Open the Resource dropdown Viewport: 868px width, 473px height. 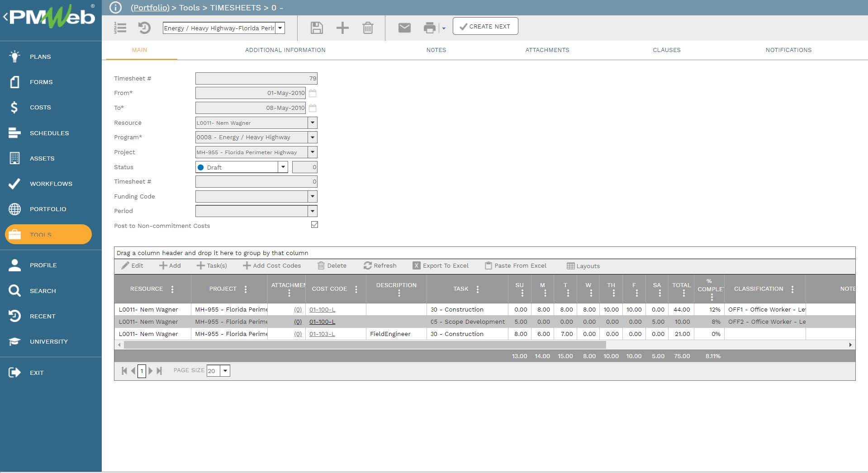click(x=313, y=123)
